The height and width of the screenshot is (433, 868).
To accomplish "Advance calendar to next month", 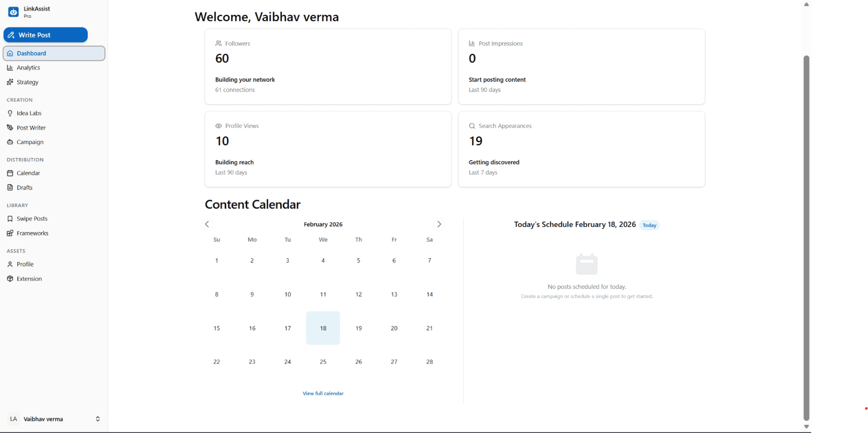I will [439, 224].
